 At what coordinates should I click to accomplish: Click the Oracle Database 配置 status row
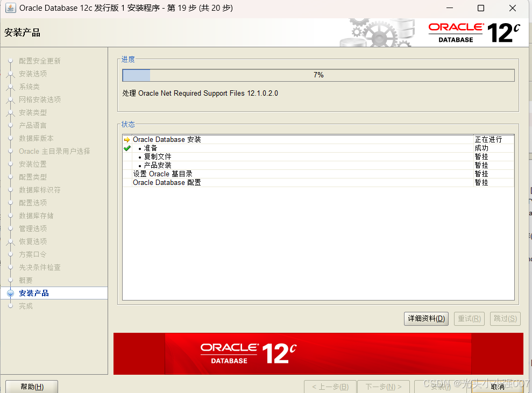[x=318, y=182]
